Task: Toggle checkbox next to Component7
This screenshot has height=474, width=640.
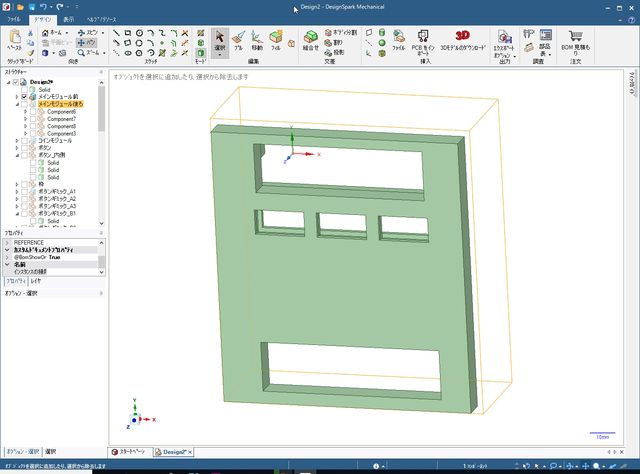Action: [33, 119]
